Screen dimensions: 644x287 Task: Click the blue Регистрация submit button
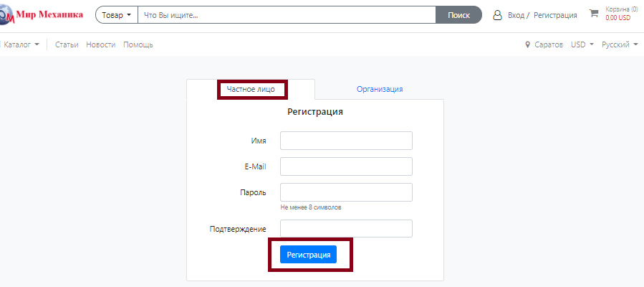coord(309,255)
